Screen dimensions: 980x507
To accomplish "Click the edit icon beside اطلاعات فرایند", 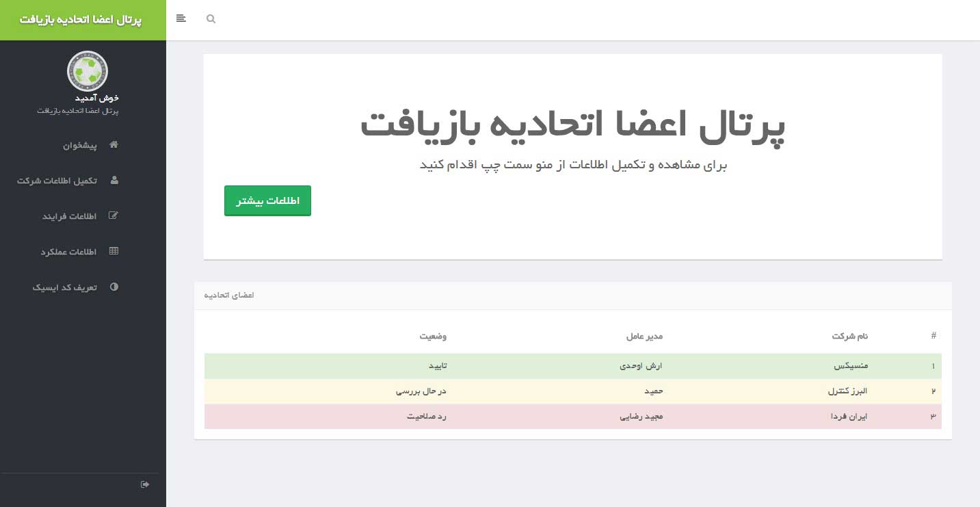I will click(x=114, y=216).
